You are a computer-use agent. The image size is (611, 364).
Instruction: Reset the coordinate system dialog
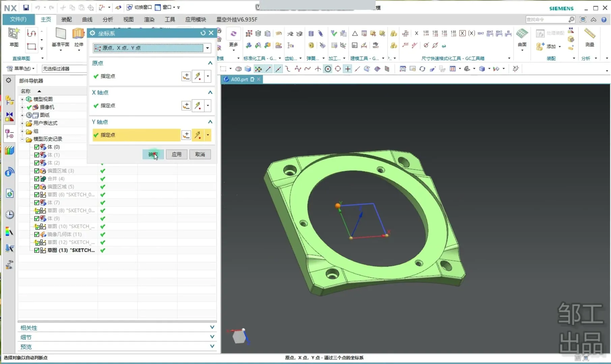203,33
